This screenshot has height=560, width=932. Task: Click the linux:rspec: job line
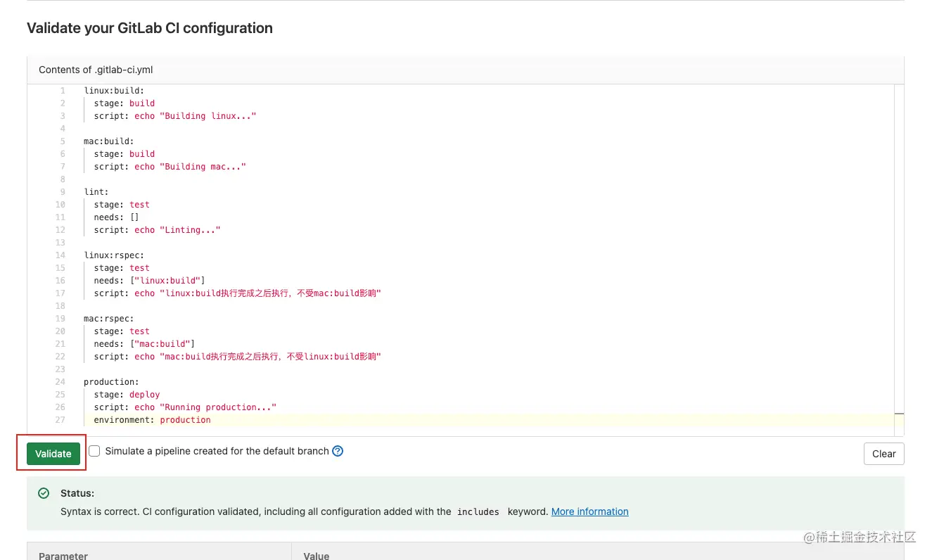click(x=114, y=255)
